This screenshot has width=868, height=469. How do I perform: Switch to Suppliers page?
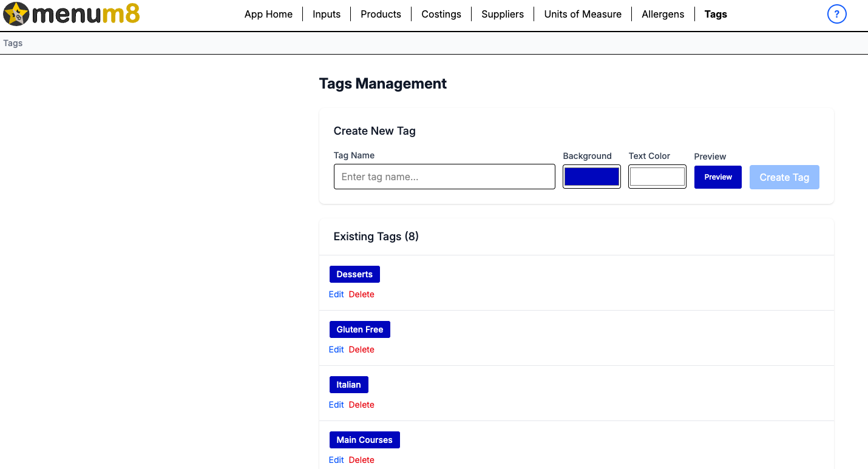tap(503, 14)
